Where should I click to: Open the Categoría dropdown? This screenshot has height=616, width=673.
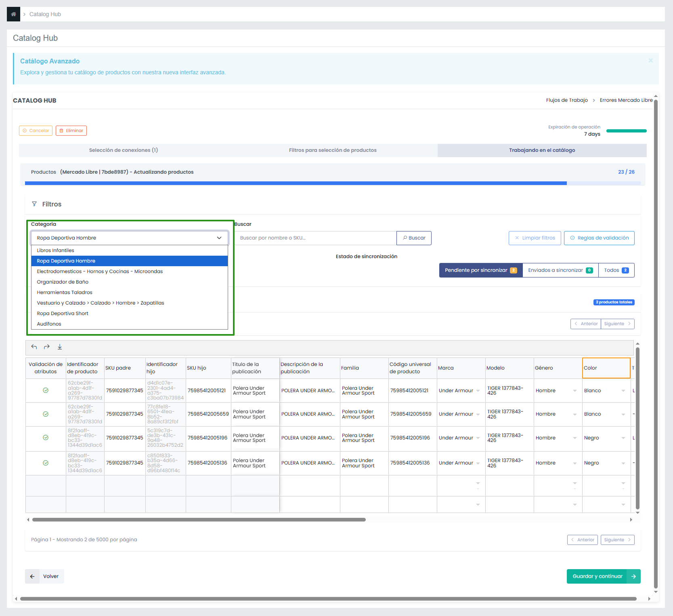[x=129, y=238]
